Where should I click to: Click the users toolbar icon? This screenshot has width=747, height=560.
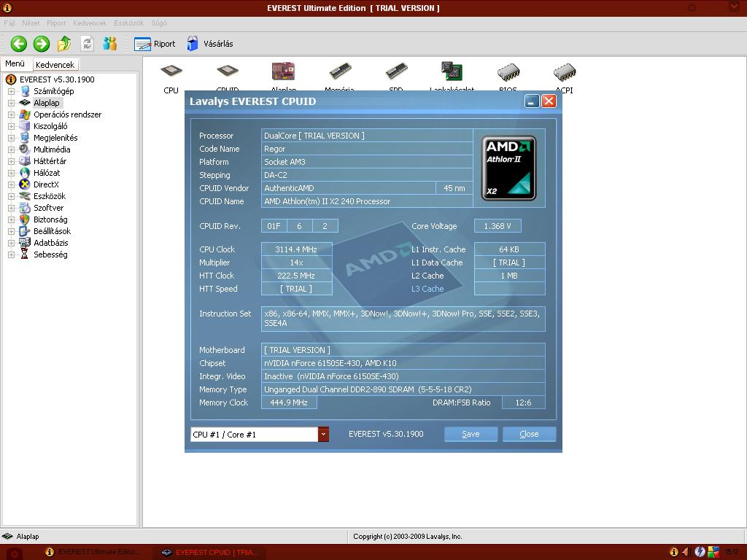(109, 44)
